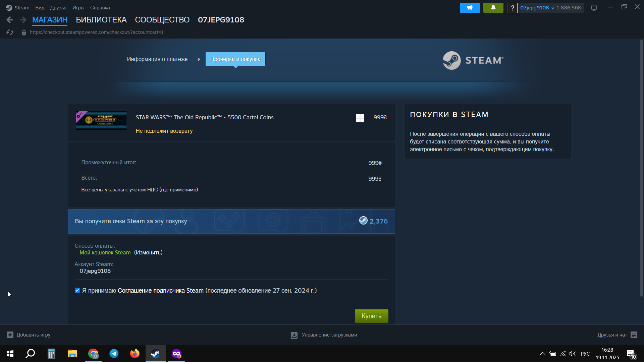Expand the 07jepg9108 account dropdown
The height and width of the screenshot is (362, 644).
point(537,8)
